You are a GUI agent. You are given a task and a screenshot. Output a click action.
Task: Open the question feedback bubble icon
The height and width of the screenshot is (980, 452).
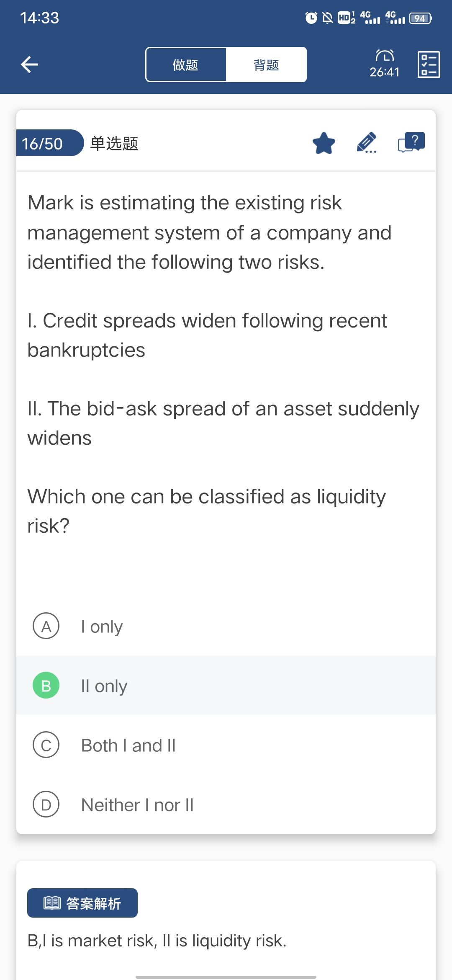[411, 142]
